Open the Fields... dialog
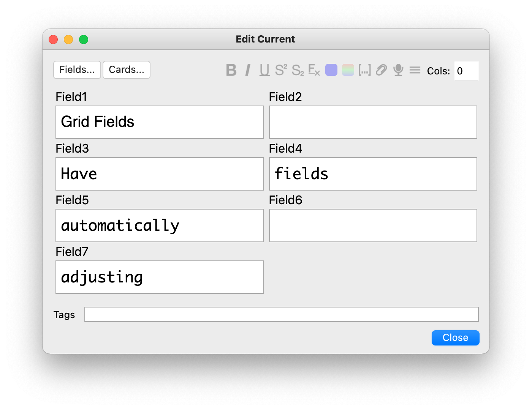The width and height of the screenshot is (532, 410). tap(77, 70)
